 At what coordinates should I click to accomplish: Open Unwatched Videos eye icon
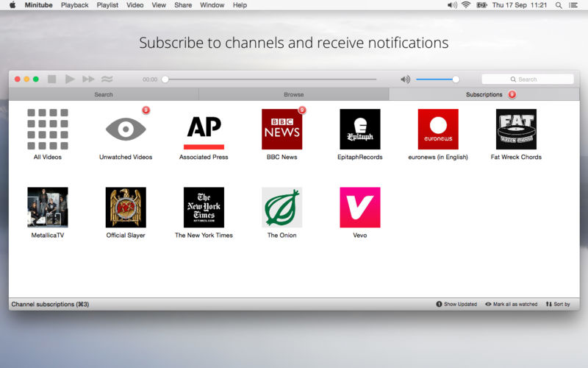(x=126, y=130)
